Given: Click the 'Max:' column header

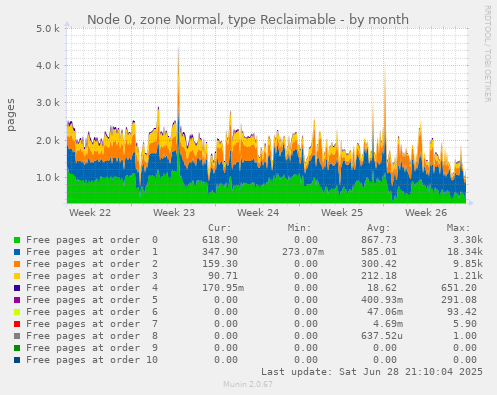Looking at the screenshot, I should click(459, 228).
